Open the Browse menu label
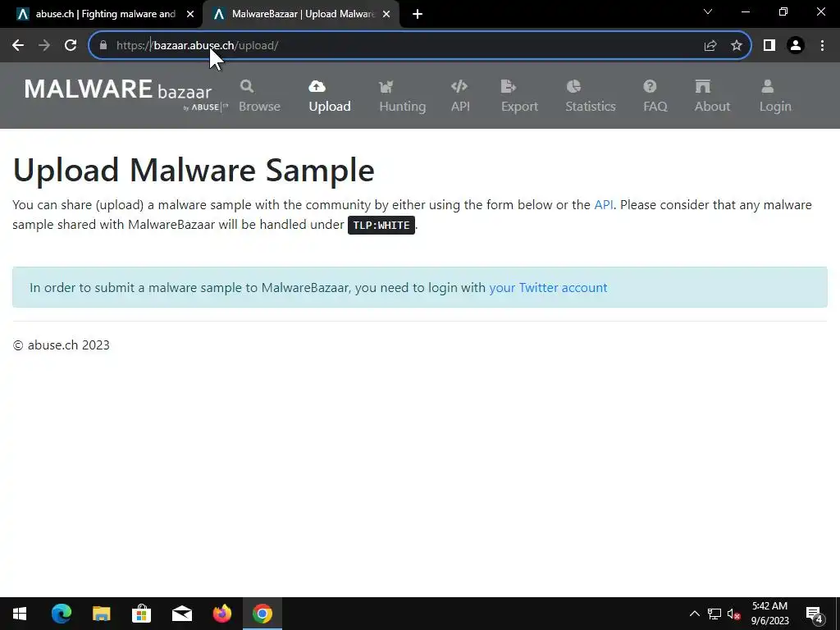840x630 pixels. pyautogui.click(x=259, y=106)
